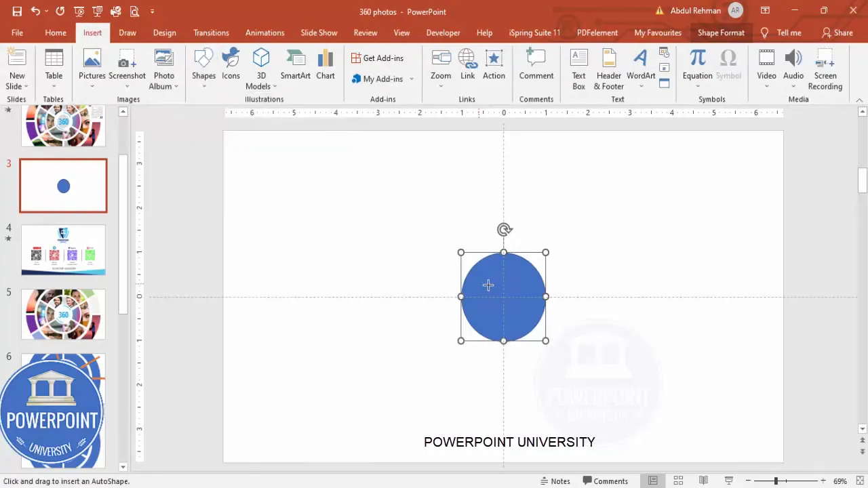Open the Transitions tab
The image size is (868, 488).
(x=211, y=33)
